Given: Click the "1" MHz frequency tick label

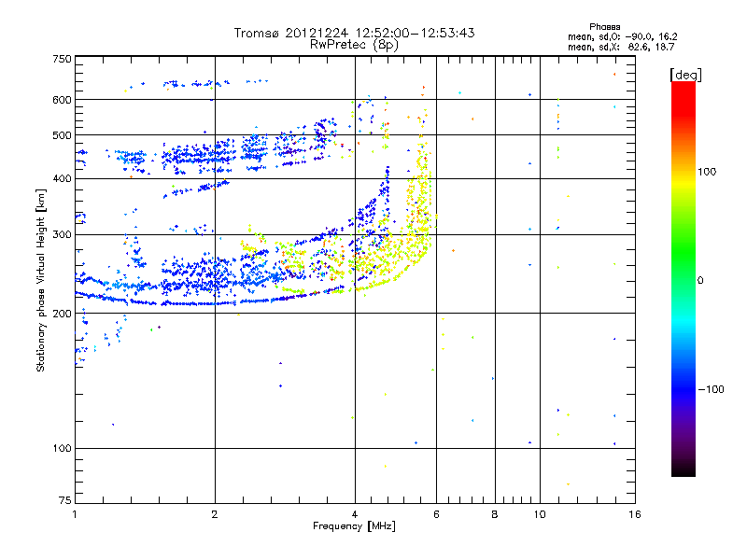Looking at the screenshot, I should (x=75, y=514).
